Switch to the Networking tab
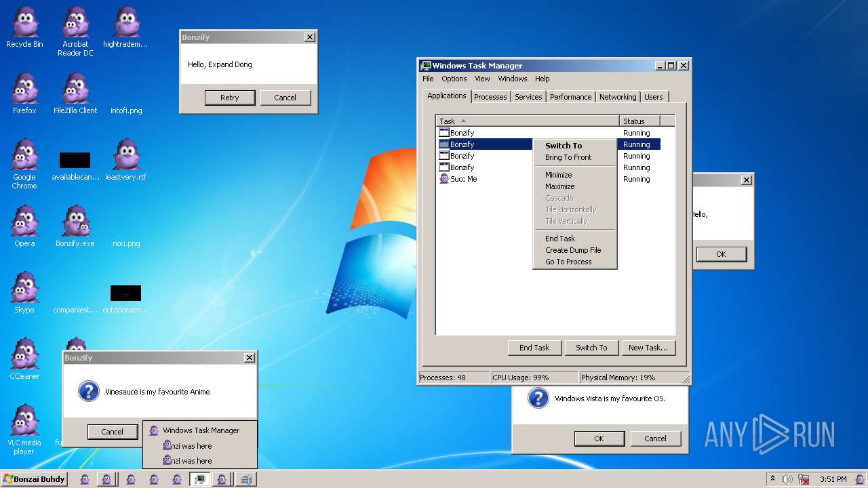 coord(618,97)
